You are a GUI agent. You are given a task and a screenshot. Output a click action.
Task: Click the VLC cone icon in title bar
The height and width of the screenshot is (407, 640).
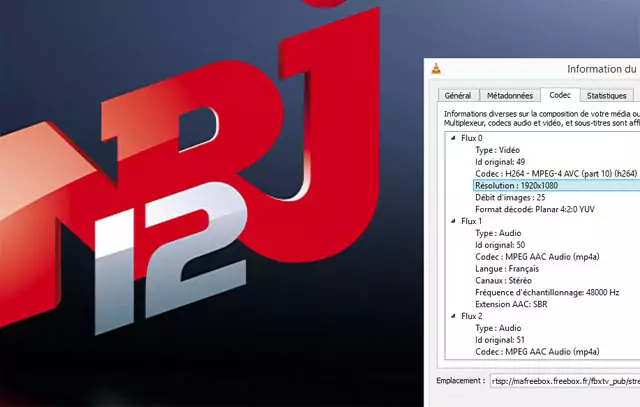tap(436, 69)
